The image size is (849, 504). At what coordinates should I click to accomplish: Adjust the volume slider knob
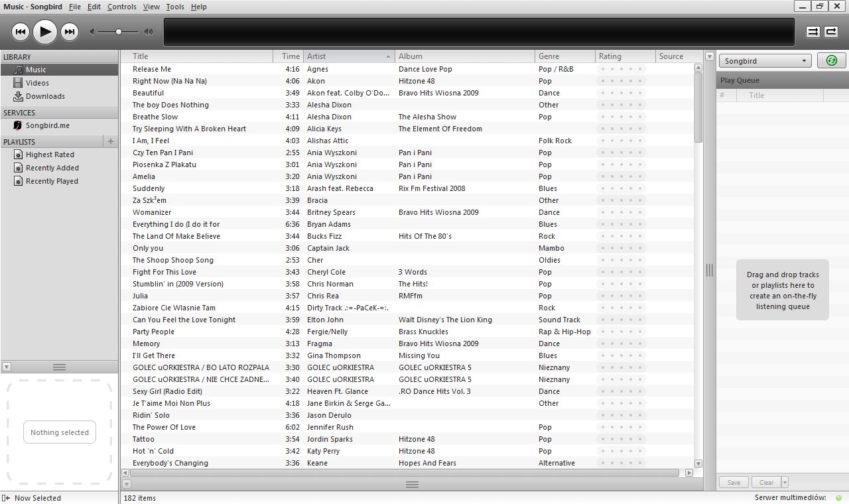tap(119, 32)
